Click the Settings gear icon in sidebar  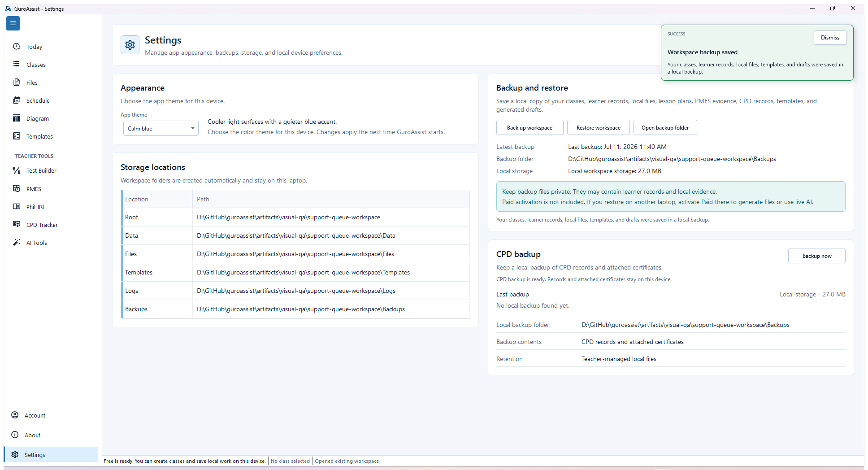click(x=15, y=454)
